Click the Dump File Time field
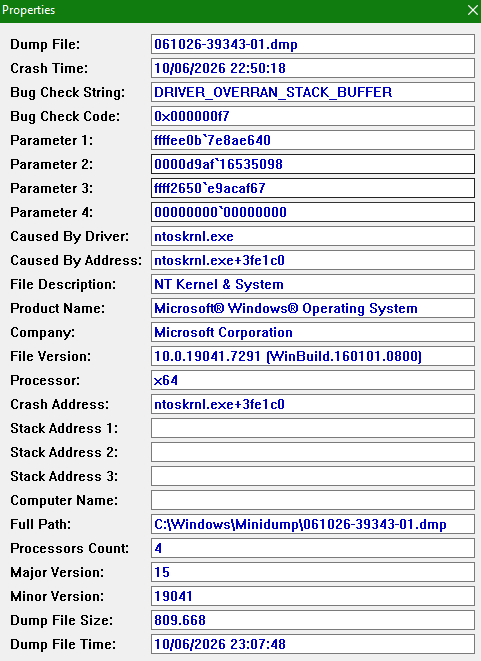Image resolution: width=481 pixels, height=661 pixels. [x=313, y=645]
